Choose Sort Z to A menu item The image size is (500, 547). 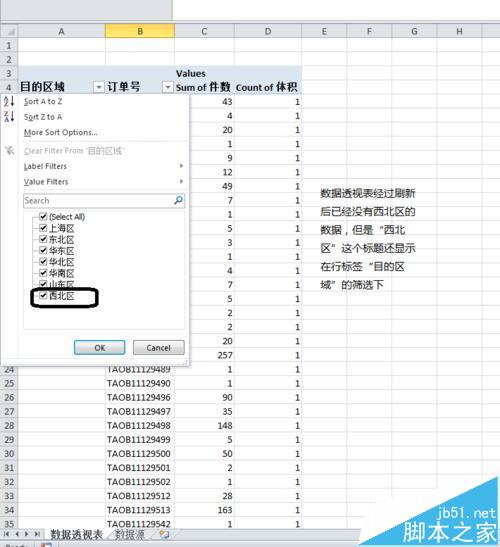tap(43, 117)
